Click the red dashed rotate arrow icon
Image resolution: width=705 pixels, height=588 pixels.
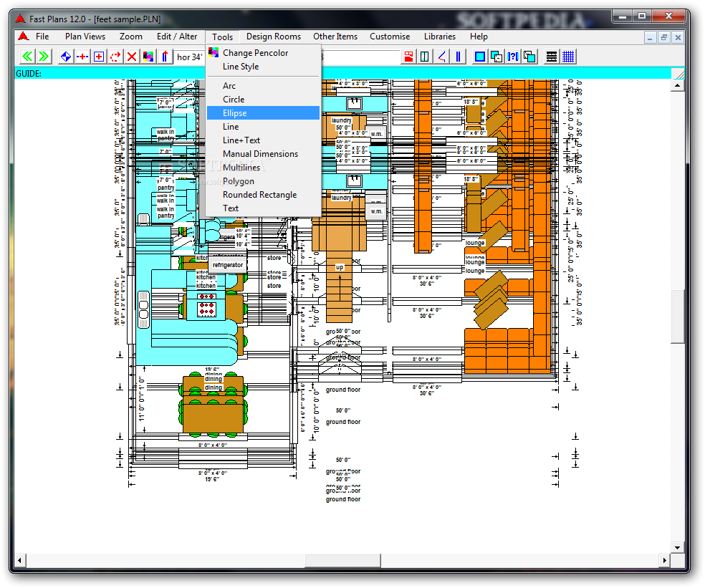115,57
